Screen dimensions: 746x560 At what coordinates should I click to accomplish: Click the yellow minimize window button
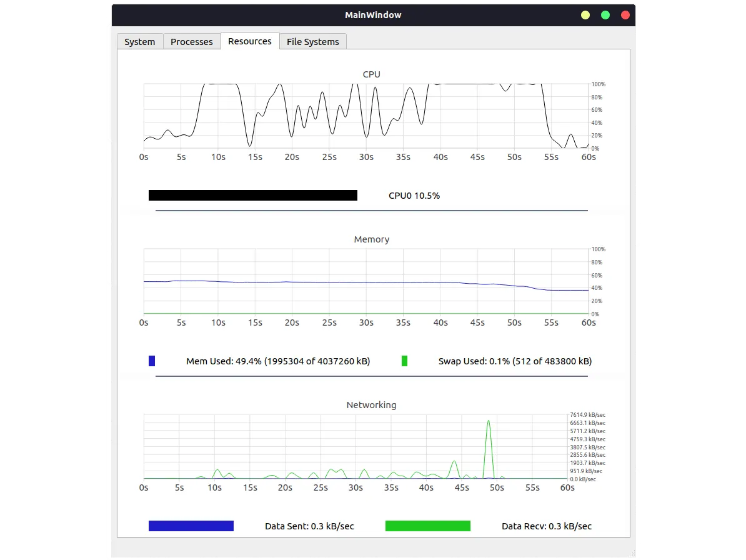[x=585, y=15]
